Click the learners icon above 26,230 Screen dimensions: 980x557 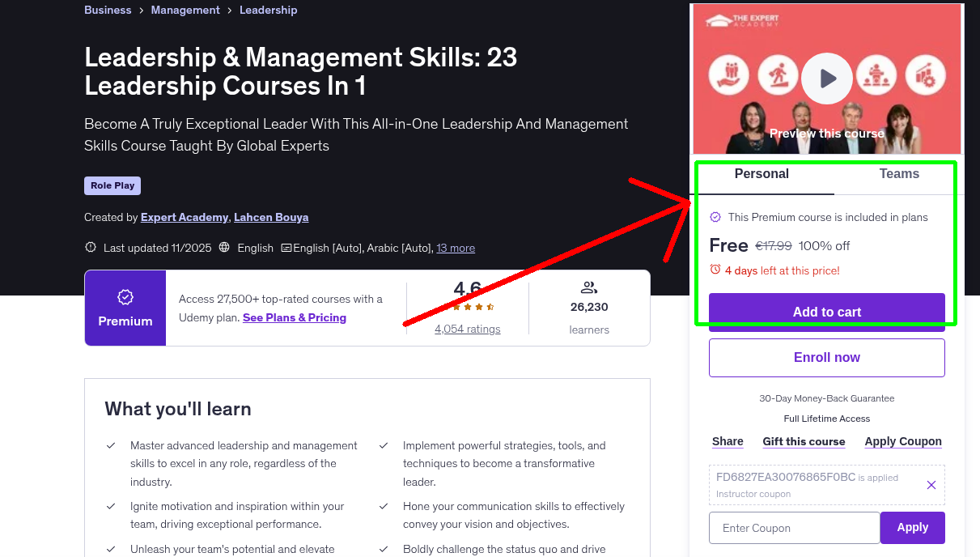(589, 286)
